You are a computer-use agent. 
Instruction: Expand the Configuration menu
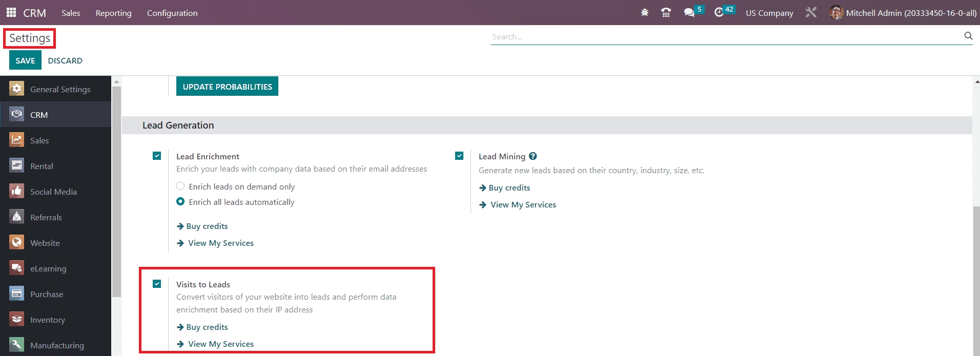tap(172, 13)
